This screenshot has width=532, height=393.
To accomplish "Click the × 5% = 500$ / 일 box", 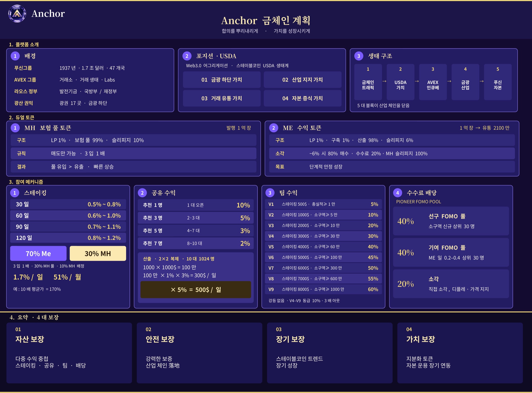I will point(196,290).
